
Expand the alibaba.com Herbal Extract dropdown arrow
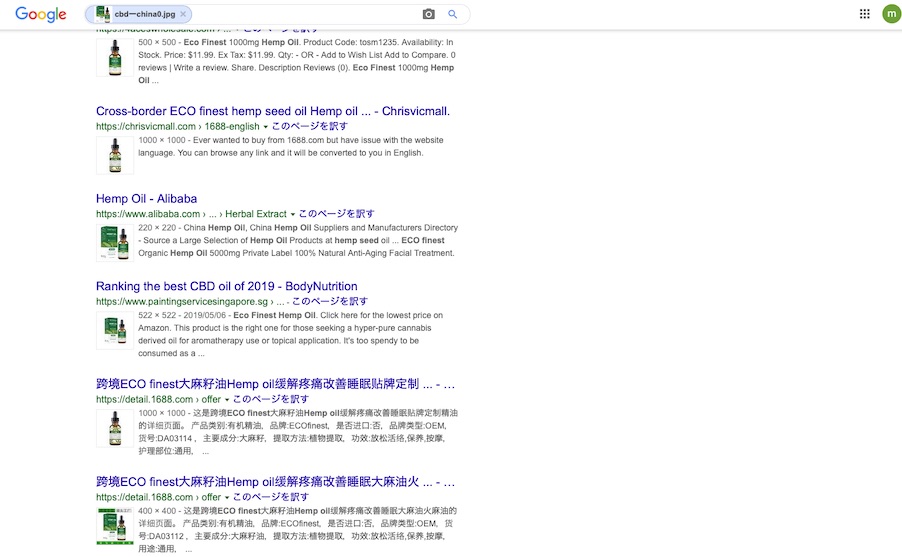coord(292,214)
